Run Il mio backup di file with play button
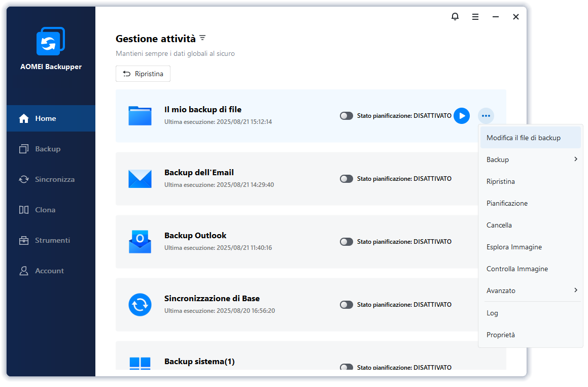This screenshot has width=588, height=387. pos(462,116)
